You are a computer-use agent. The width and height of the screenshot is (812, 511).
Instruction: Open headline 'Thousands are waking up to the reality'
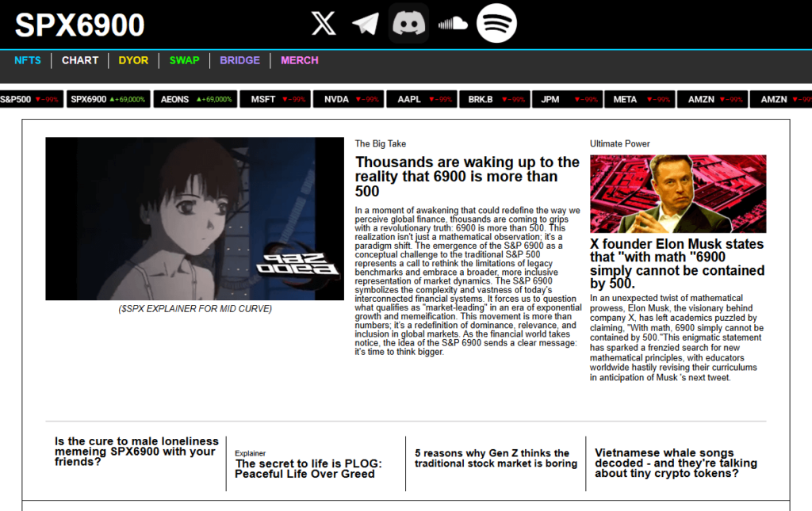[x=467, y=177]
